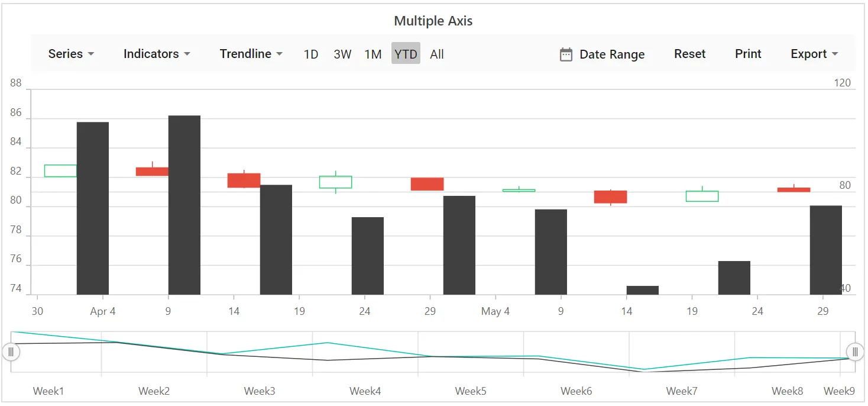Open the Date Range picker
868x406 pixels.
tap(602, 54)
